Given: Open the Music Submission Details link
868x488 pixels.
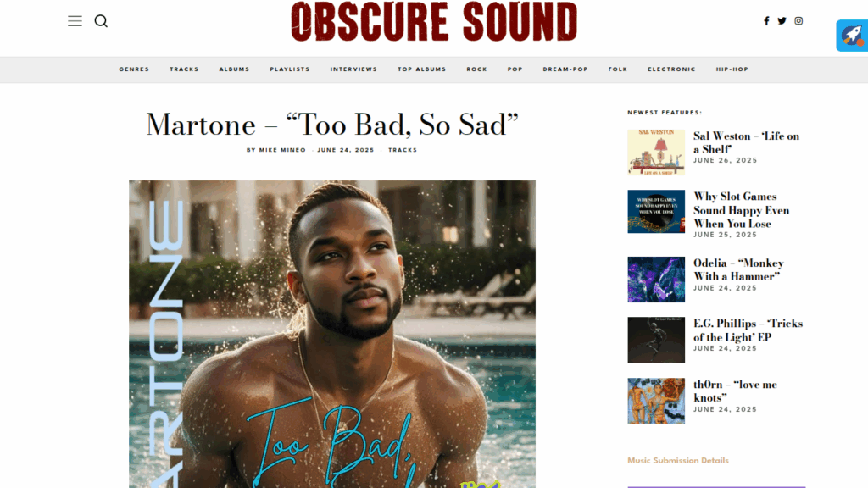Looking at the screenshot, I should click(678, 460).
